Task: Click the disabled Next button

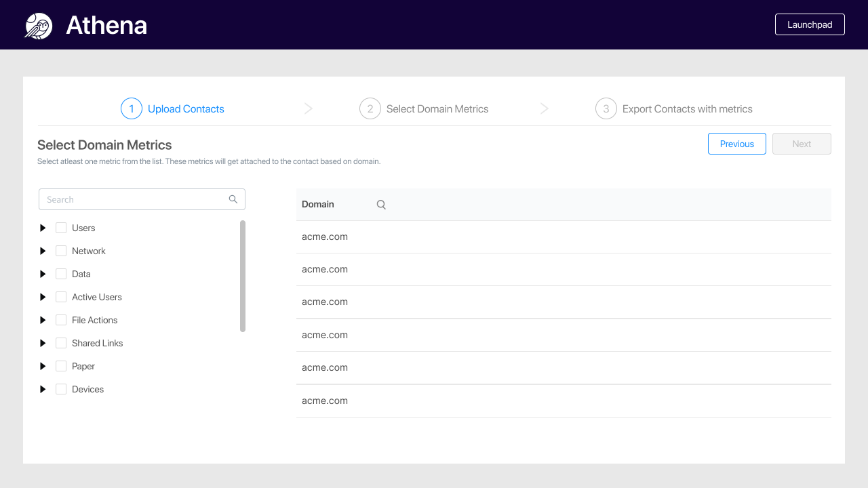Action: point(802,144)
